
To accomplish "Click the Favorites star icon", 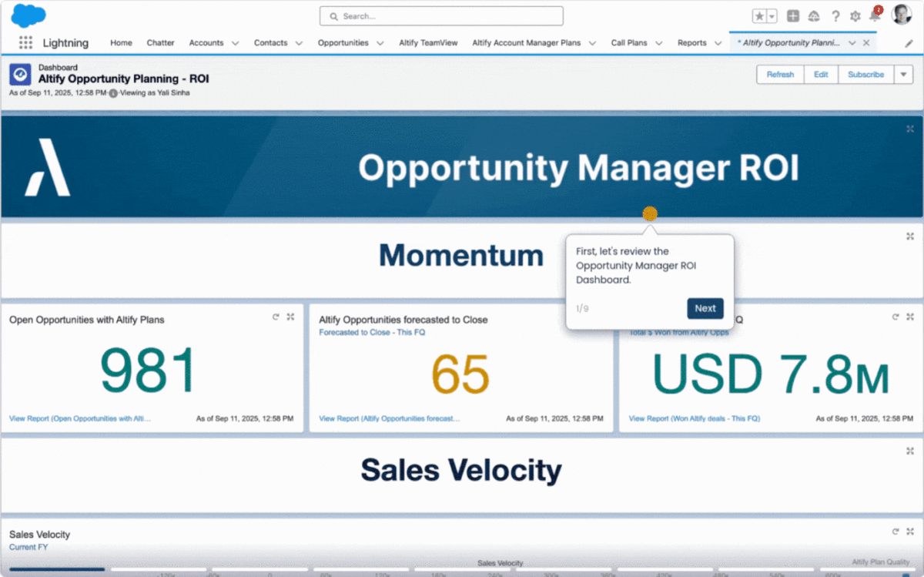I will [x=759, y=16].
